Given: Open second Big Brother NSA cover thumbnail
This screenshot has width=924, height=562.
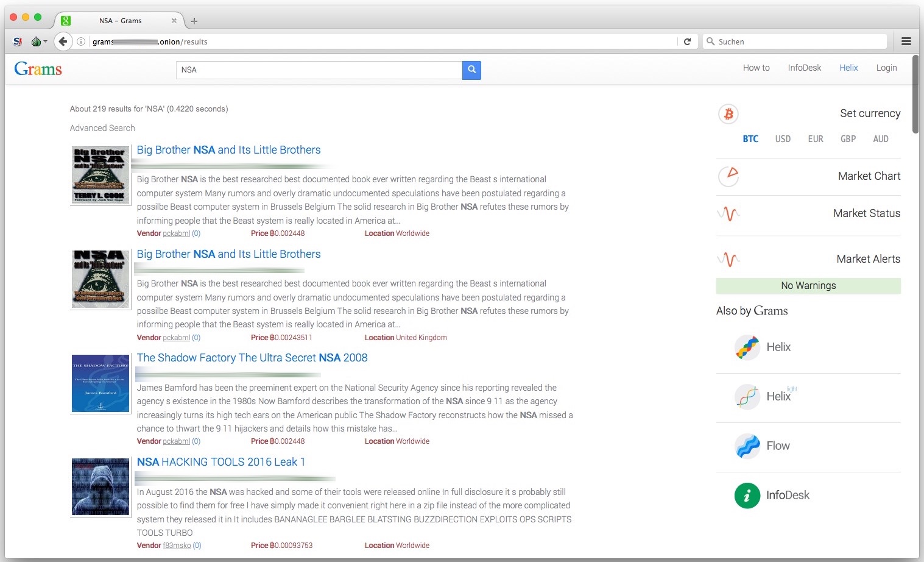Looking at the screenshot, I should (101, 279).
